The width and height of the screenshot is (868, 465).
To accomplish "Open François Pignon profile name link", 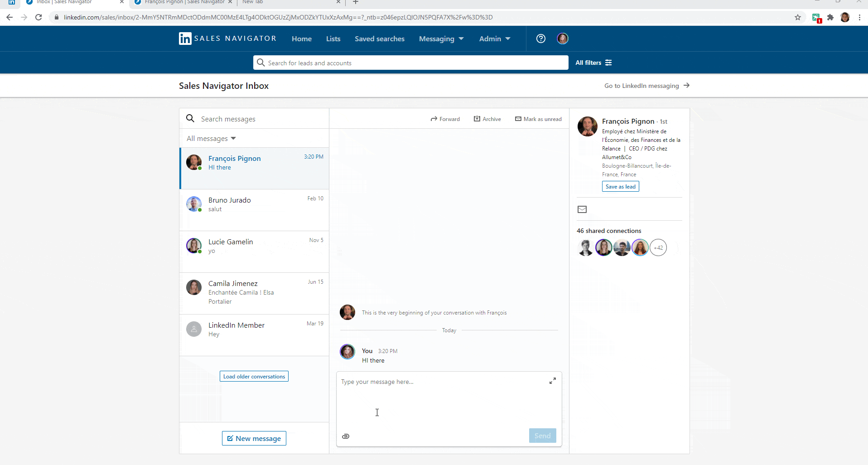I will tap(628, 121).
